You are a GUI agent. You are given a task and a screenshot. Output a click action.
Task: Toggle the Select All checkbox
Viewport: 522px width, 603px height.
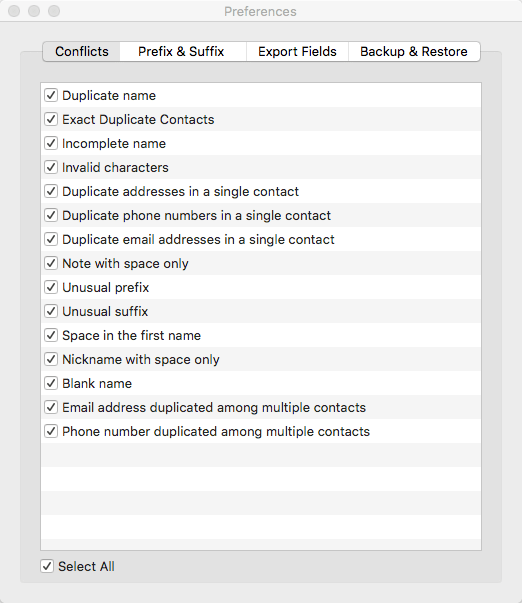[x=47, y=566]
